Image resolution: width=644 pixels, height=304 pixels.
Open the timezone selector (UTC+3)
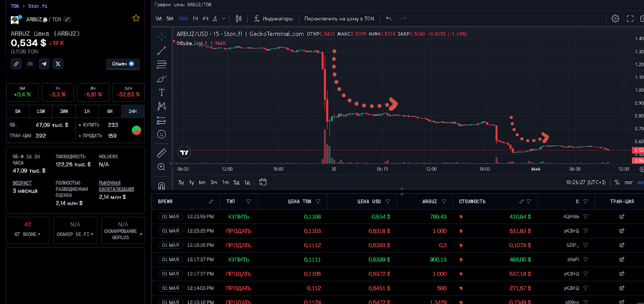point(586,182)
